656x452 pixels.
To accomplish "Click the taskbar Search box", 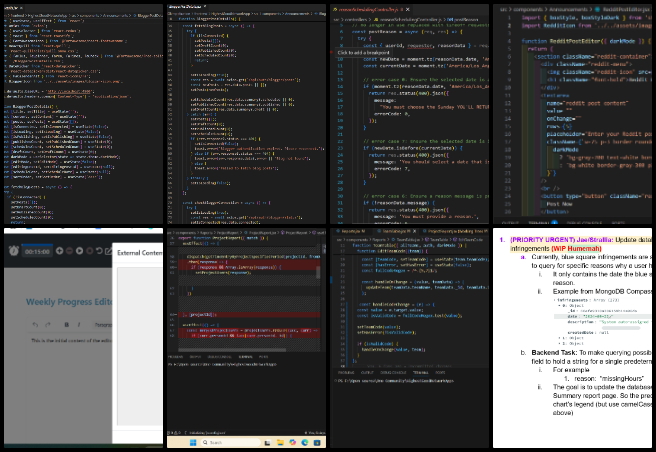I will 230,442.
